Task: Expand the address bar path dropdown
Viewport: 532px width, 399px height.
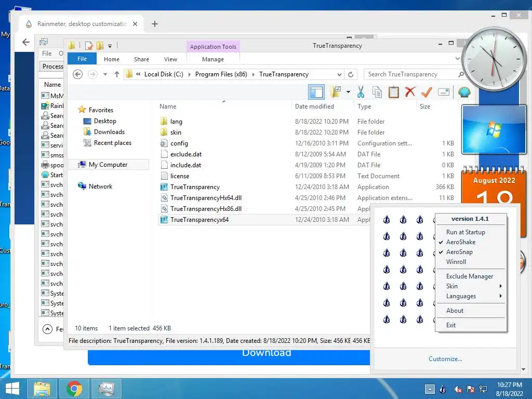Action: tap(339, 74)
